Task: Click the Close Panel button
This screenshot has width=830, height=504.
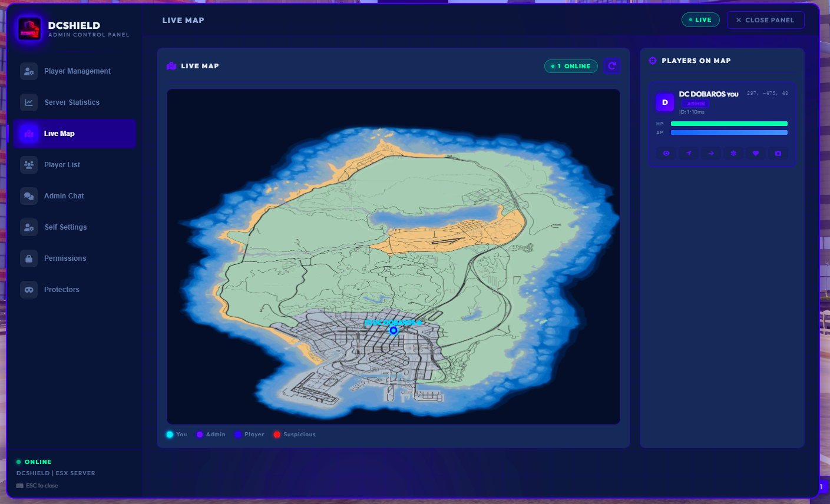Action: tap(766, 20)
